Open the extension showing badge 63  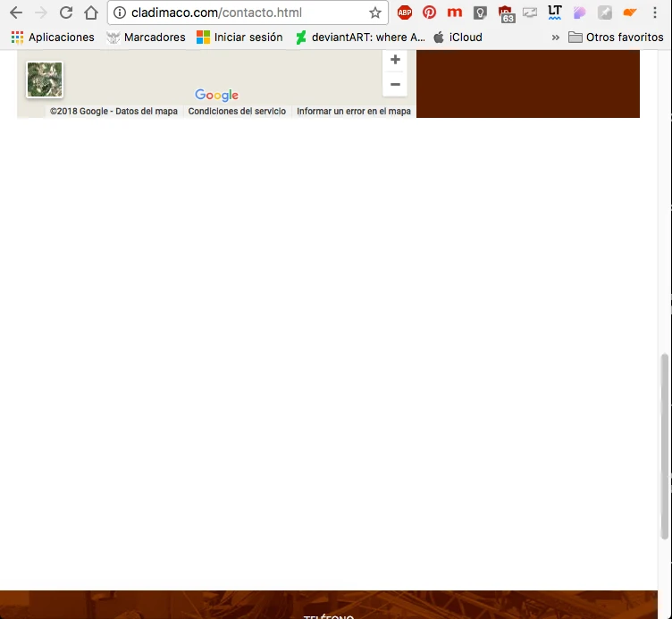[x=506, y=14]
